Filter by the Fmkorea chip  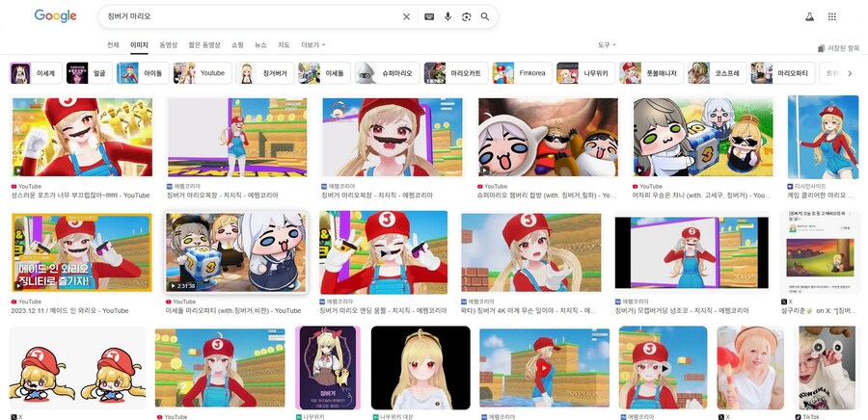[x=522, y=73]
